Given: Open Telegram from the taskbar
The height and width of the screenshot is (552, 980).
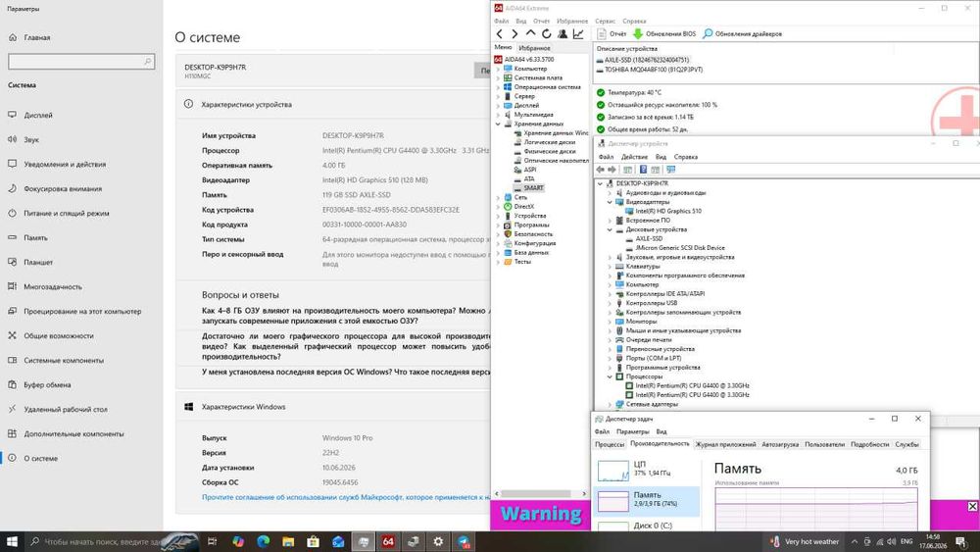Looking at the screenshot, I should point(464,541).
